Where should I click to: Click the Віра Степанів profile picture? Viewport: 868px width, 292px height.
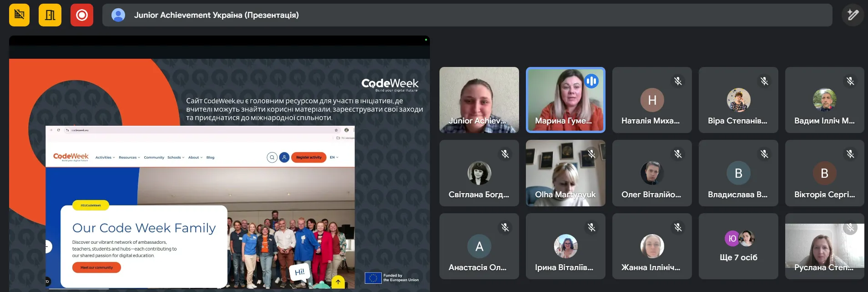(738, 100)
